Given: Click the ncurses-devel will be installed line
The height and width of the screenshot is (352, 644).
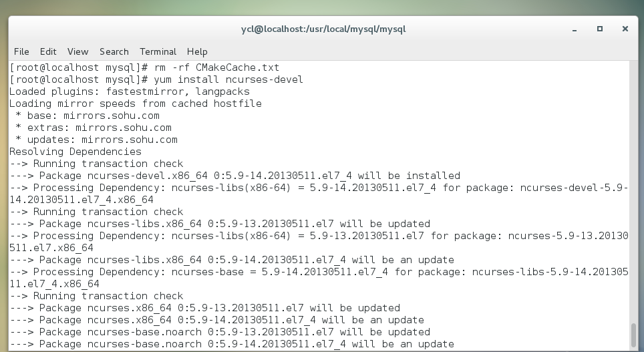Looking at the screenshot, I should [234, 176].
